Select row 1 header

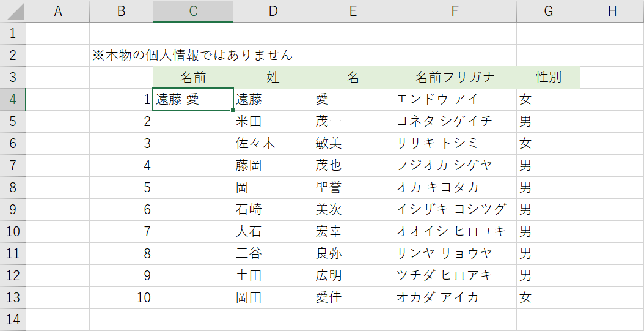tap(13, 33)
